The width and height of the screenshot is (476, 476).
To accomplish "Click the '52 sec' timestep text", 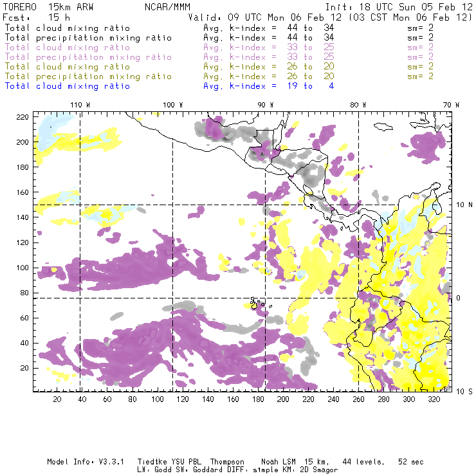I will click(411, 462).
